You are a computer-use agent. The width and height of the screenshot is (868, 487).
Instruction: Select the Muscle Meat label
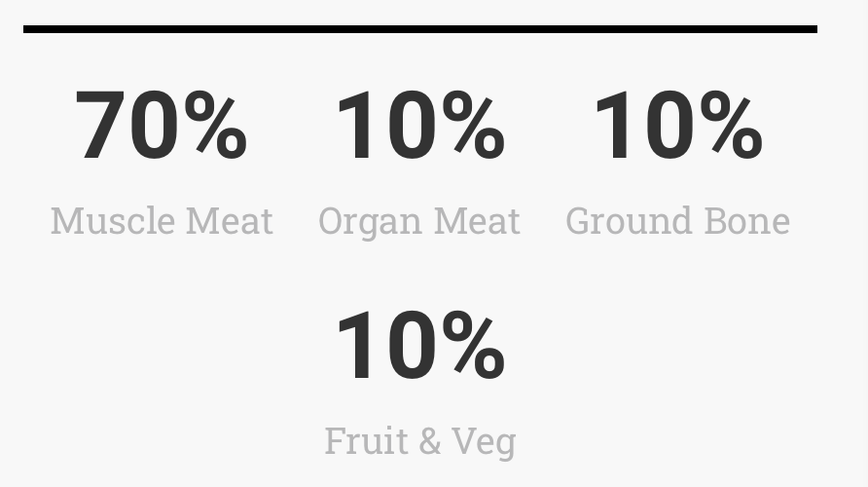tap(162, 220)
